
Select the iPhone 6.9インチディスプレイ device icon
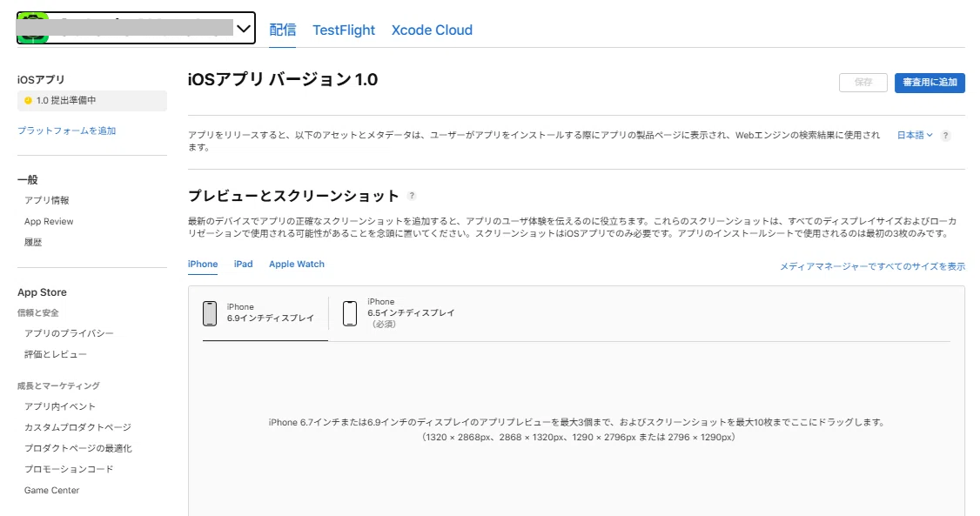tap(210, 313)
